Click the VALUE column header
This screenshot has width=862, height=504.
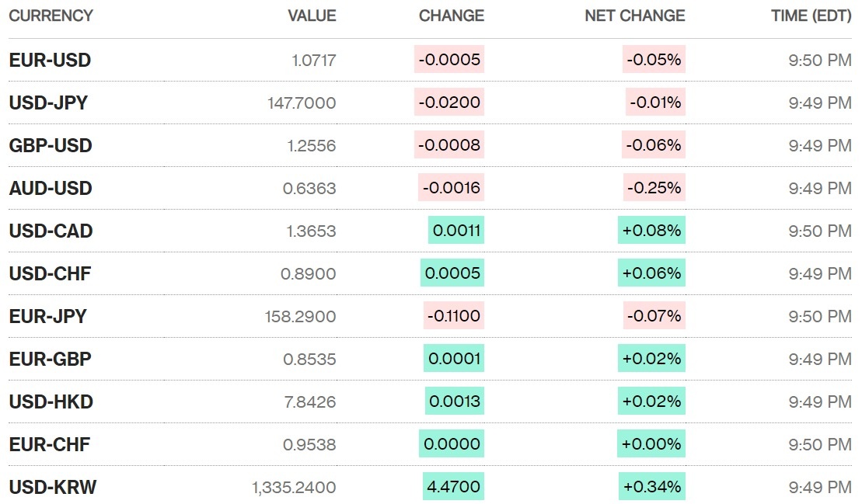coord(312,16)
